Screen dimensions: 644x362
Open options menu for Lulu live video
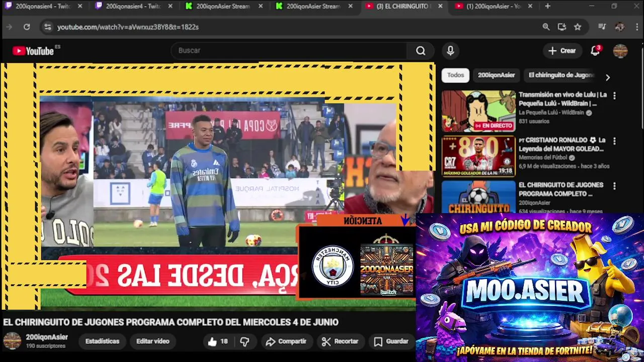pyautogui.click(x=614, y=95)
